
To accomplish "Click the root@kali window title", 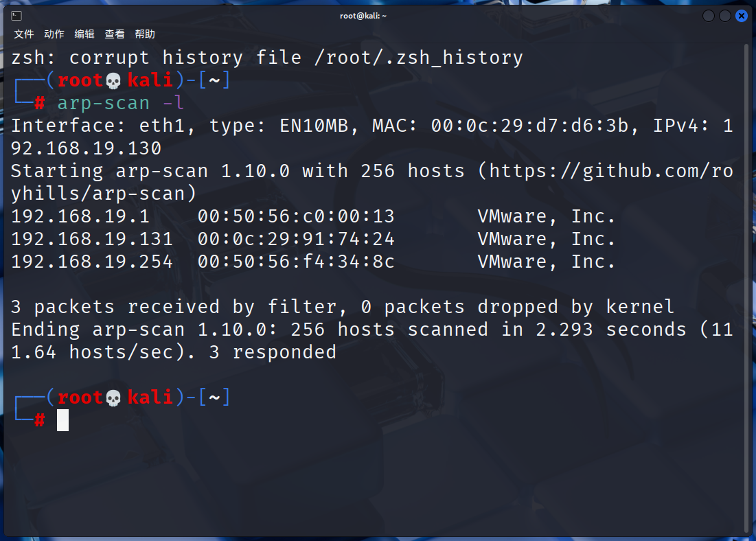I will [x=363, y=16].
